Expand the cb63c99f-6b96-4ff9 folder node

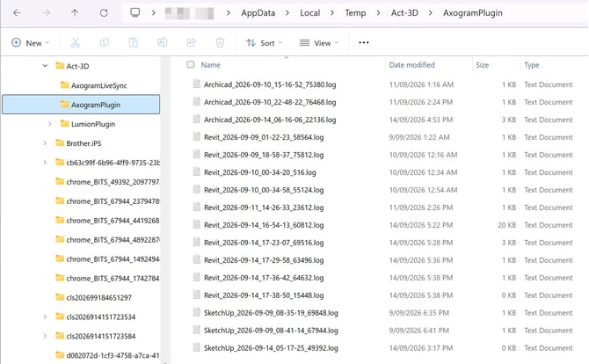[45, 163]
